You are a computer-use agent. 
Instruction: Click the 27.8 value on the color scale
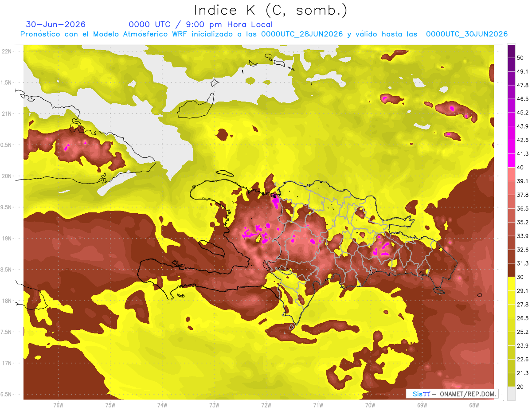522,304
